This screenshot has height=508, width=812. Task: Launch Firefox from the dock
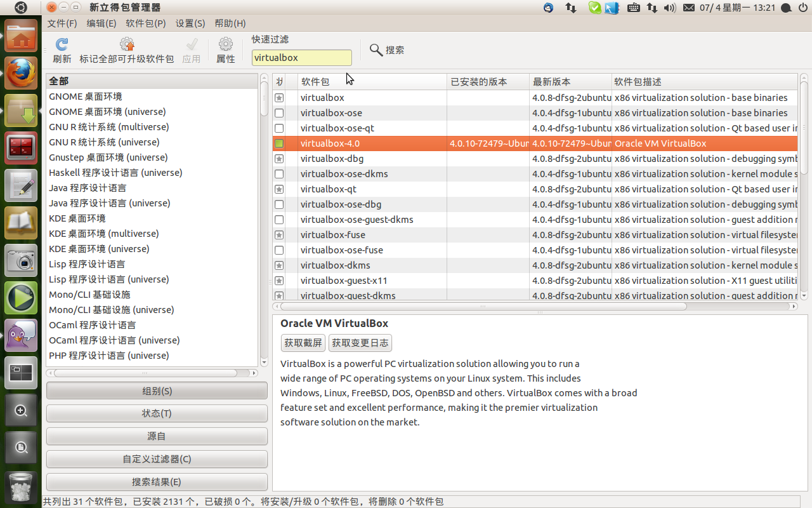[21, 74]
